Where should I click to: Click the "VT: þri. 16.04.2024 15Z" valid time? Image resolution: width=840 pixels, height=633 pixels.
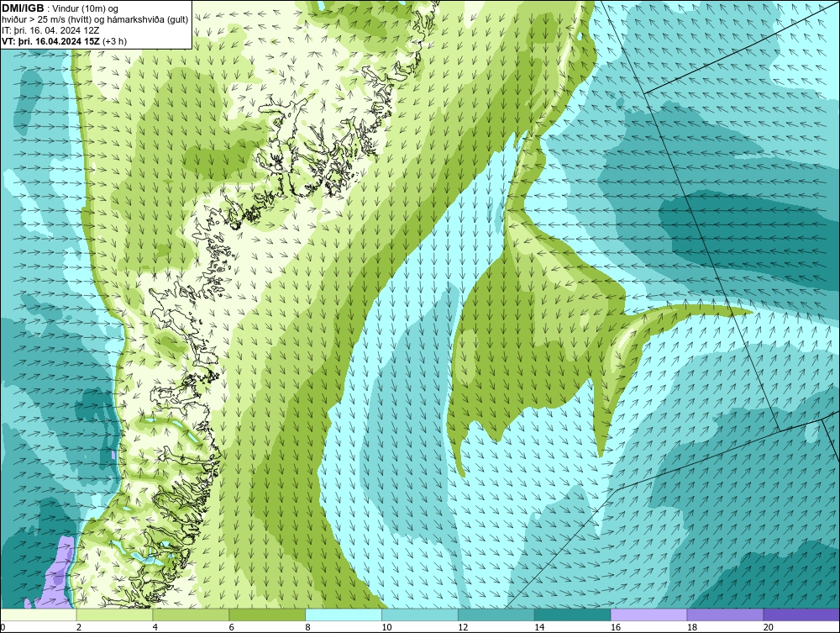(x=51, y=41)
